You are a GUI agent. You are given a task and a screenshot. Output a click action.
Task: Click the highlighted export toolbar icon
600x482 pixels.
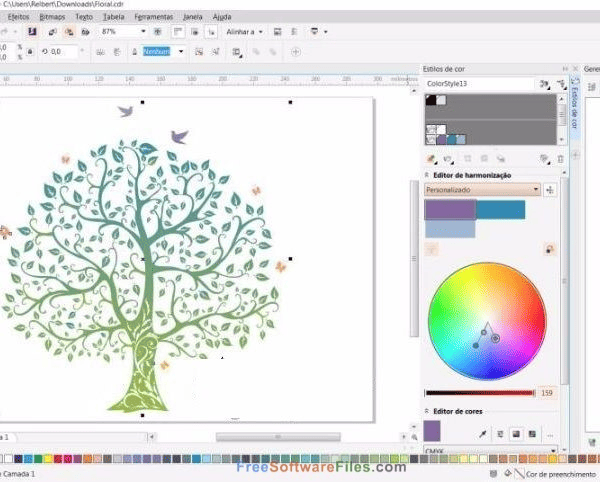[69, 32]
